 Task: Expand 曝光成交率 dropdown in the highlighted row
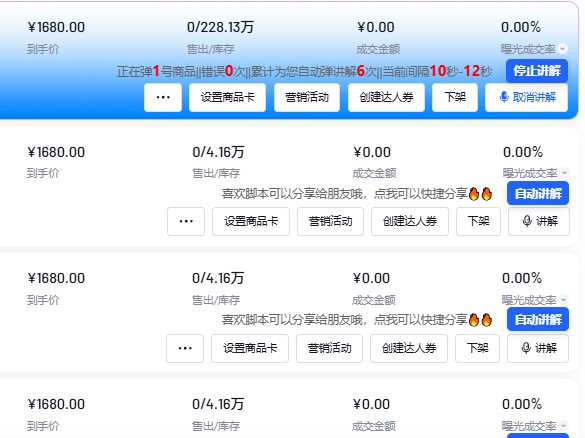pos(563,49)
